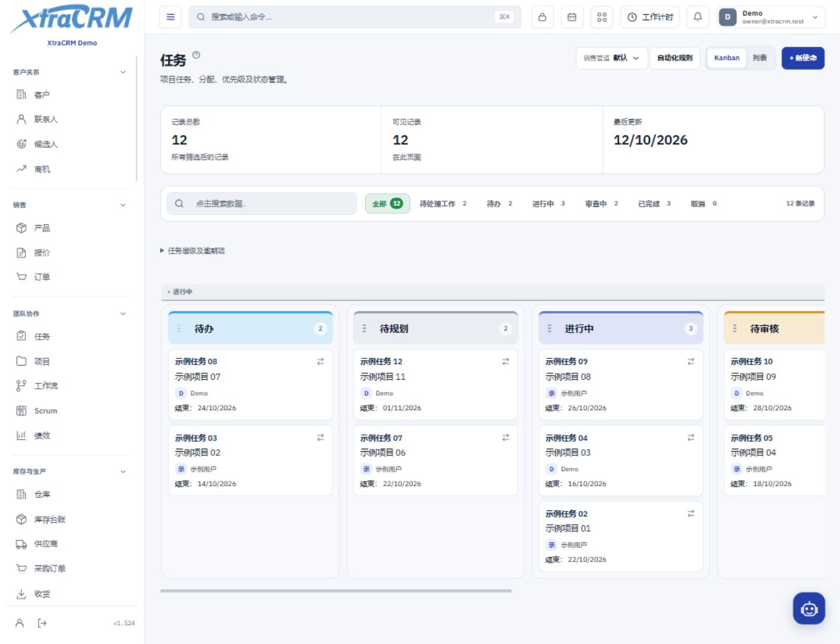Go to 商机 in the sidebar
The image size is (840, 644).
pyautogui.click(x=70, y=169)
